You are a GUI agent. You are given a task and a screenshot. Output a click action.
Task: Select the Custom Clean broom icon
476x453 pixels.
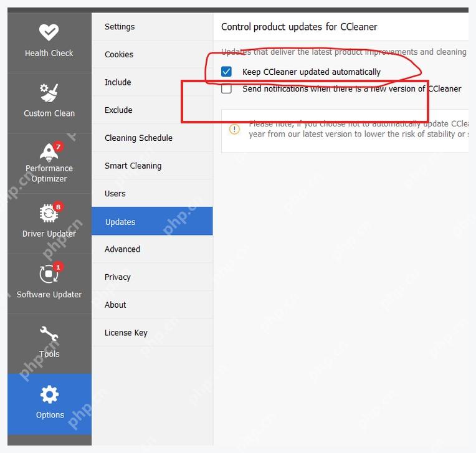tap(49, 93)
